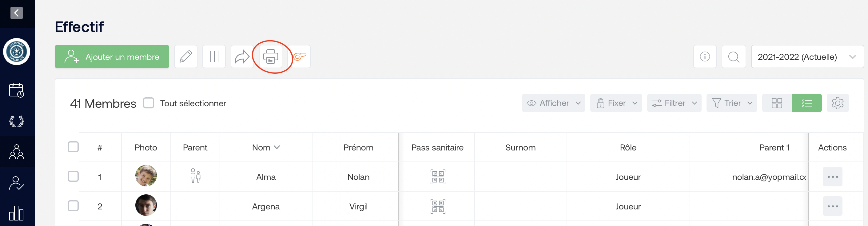Open the columns layout icon
The height and width of the screenshot is (226, 868).
pyautogui.click(x=214, y=56)
